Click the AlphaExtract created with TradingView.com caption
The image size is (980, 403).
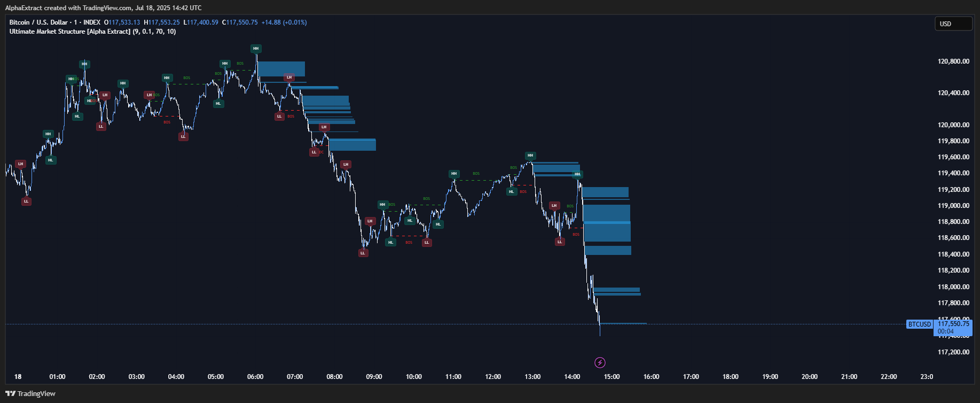point(104,8)
